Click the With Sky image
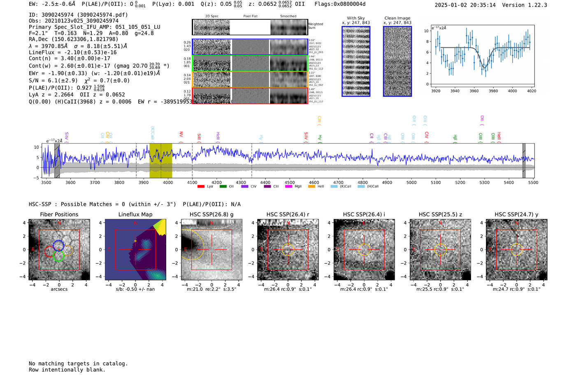Image resolution: width=576 pixels, height=392 pixels. click(x=356, y=61)
